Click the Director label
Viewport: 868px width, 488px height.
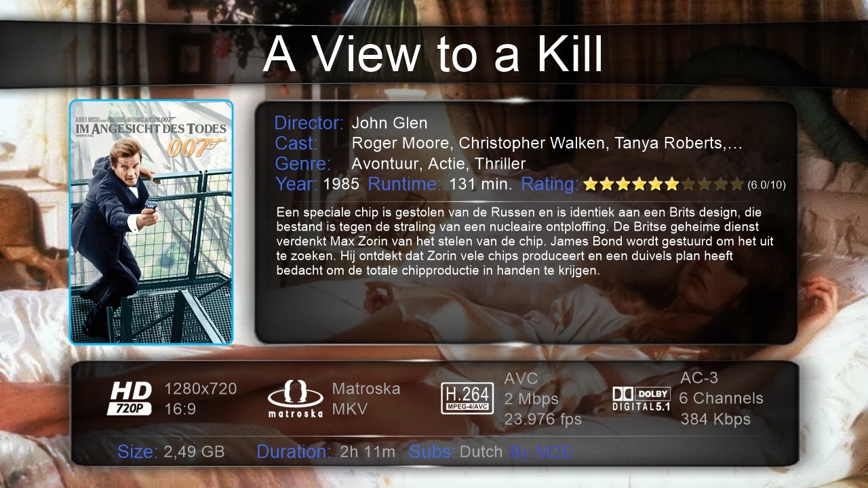(x=309, y=123)
